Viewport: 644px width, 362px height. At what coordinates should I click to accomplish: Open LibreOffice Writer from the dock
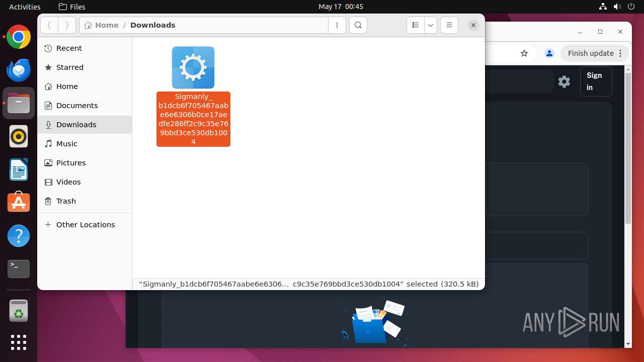[19, 169]
